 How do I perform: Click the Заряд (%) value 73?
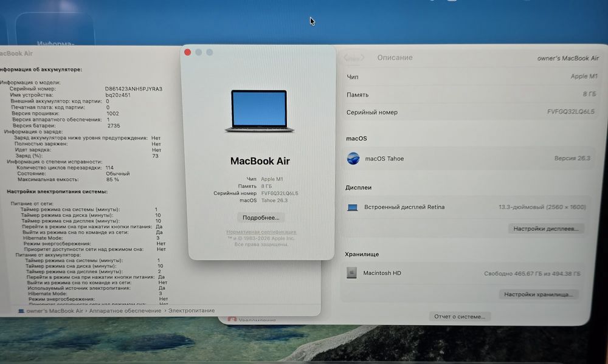coord(155,156)
